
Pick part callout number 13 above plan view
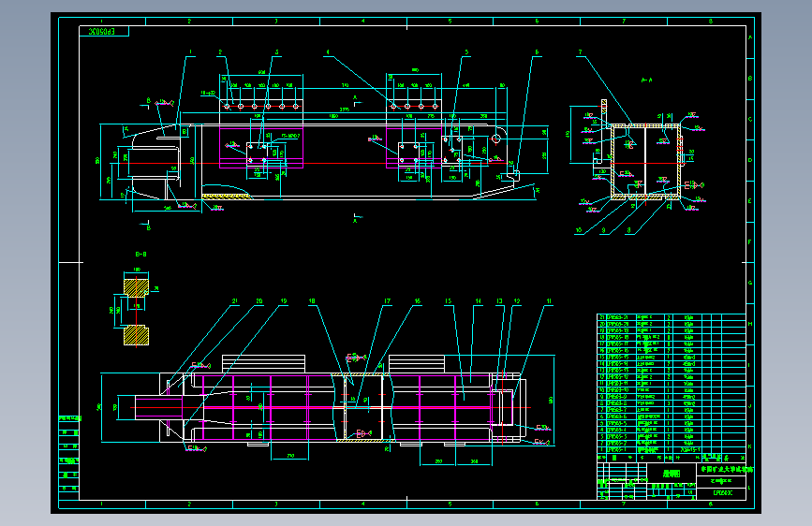499,300
